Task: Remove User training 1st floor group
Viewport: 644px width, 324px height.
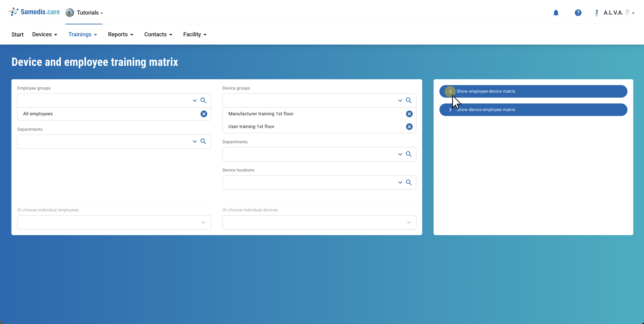Action: 409,127
